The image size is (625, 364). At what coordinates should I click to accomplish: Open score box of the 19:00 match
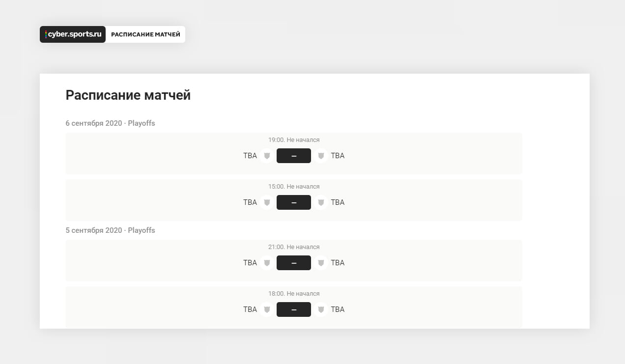click(x=294, y=156)
